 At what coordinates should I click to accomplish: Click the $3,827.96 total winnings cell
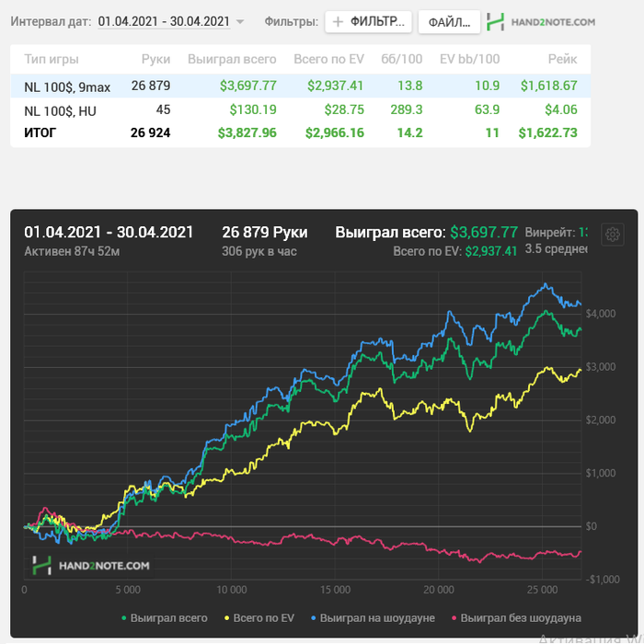click(247, 133)
